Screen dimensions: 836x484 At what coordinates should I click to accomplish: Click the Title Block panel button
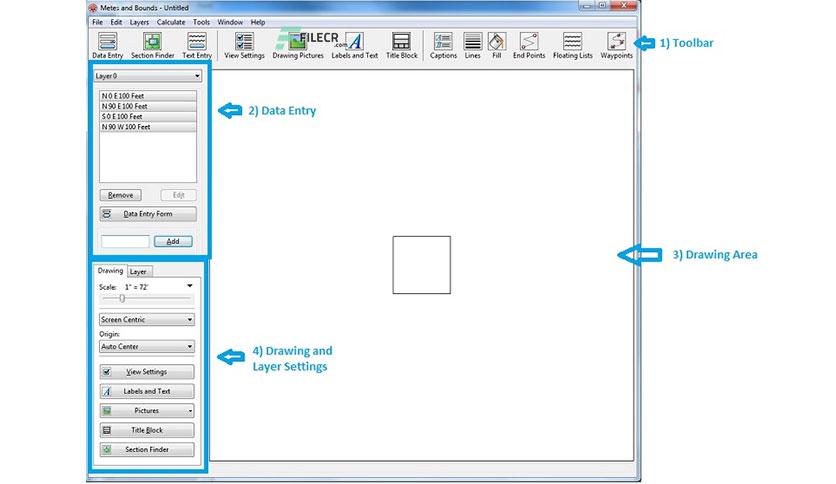tap(147, 430)
